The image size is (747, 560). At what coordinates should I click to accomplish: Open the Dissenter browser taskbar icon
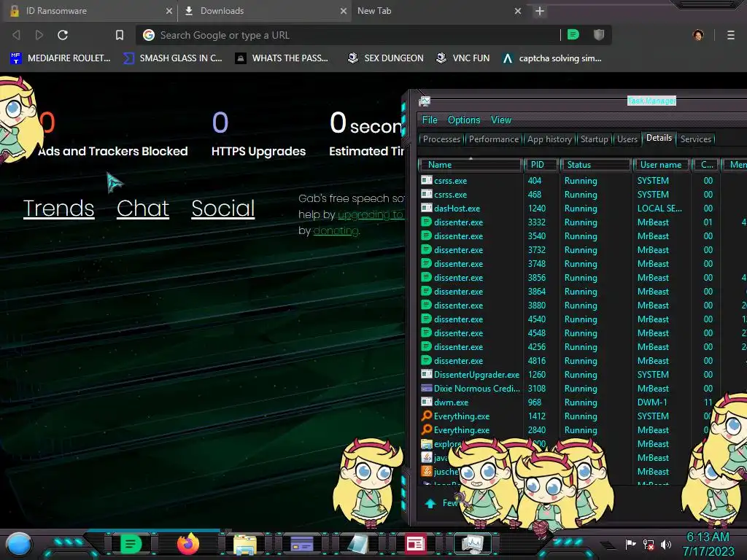(131, 544)
